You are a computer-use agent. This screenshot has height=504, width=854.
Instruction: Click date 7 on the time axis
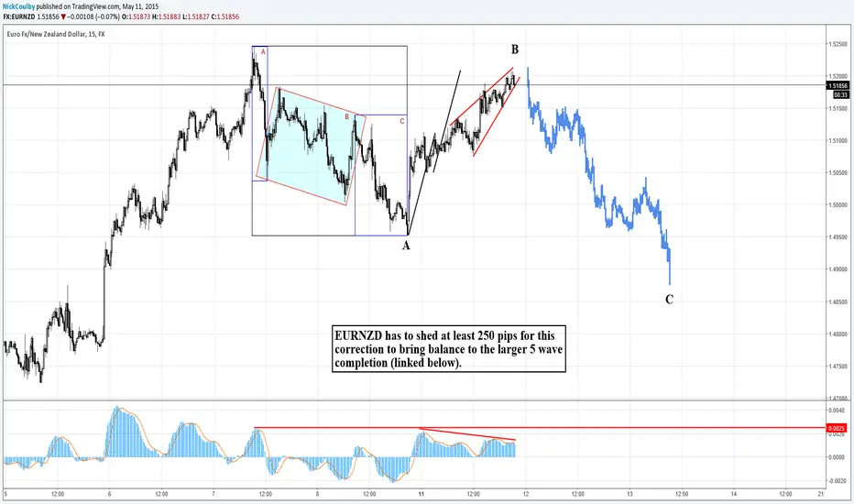tap(213, 494)
